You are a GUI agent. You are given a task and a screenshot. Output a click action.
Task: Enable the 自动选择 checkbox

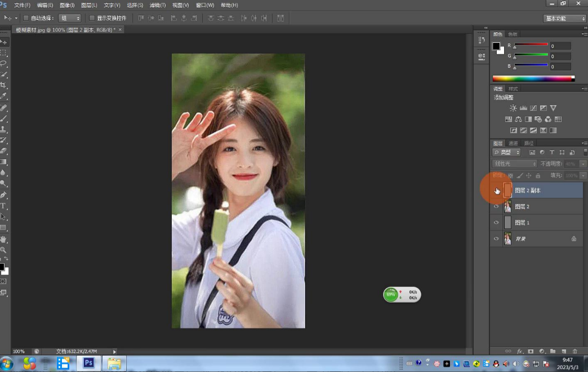click(x=26, y=18)
